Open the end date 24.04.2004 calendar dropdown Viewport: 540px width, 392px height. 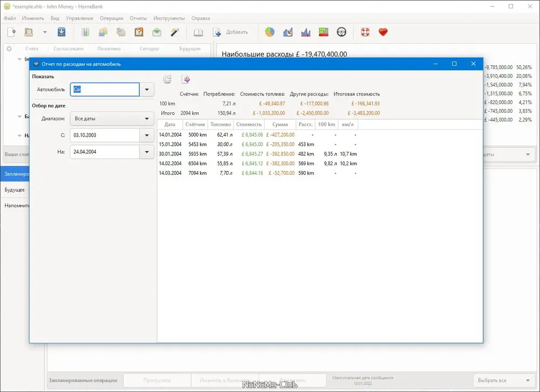[x=147, y=152]
